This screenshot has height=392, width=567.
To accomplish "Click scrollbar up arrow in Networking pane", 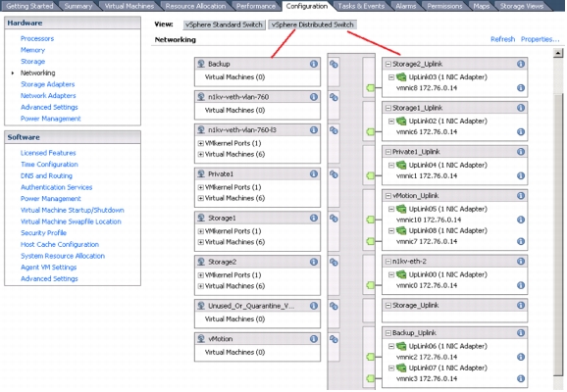I will coord(558,53).
